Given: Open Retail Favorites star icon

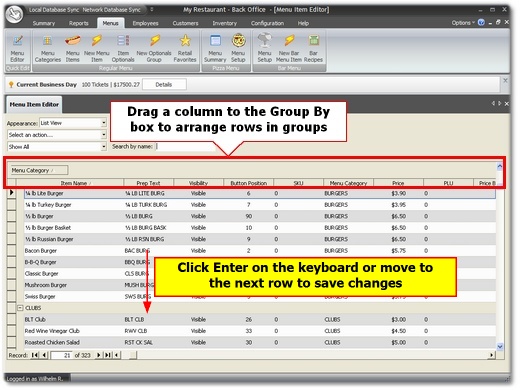Looking at the screenshot, I should (x=185, y=48).
